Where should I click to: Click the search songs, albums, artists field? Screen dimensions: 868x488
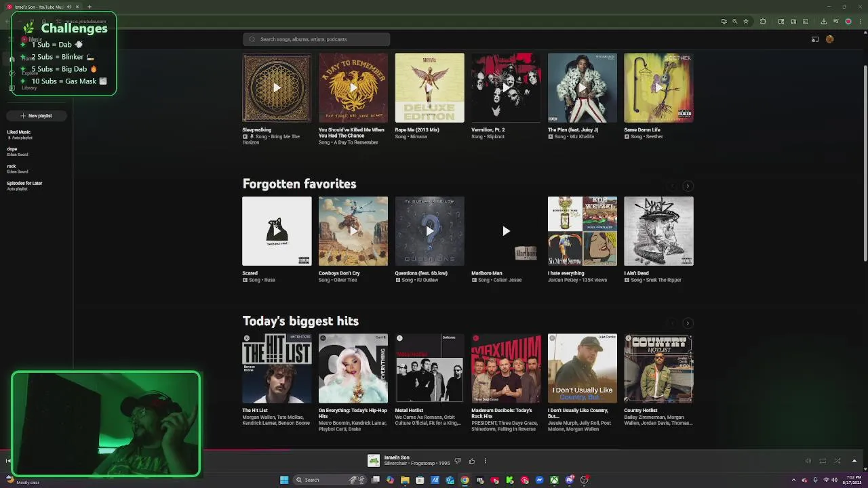316,39
